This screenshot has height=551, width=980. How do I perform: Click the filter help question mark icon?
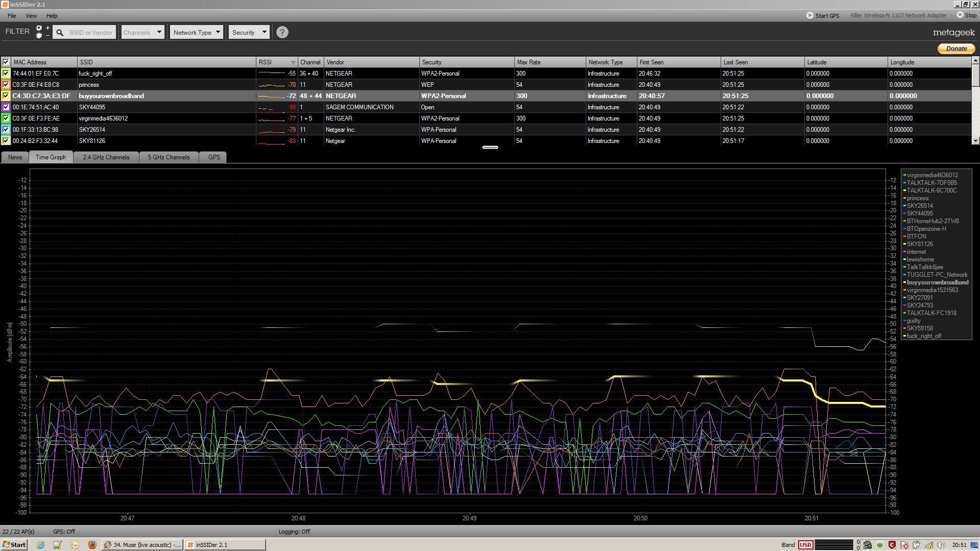[282, 33]
